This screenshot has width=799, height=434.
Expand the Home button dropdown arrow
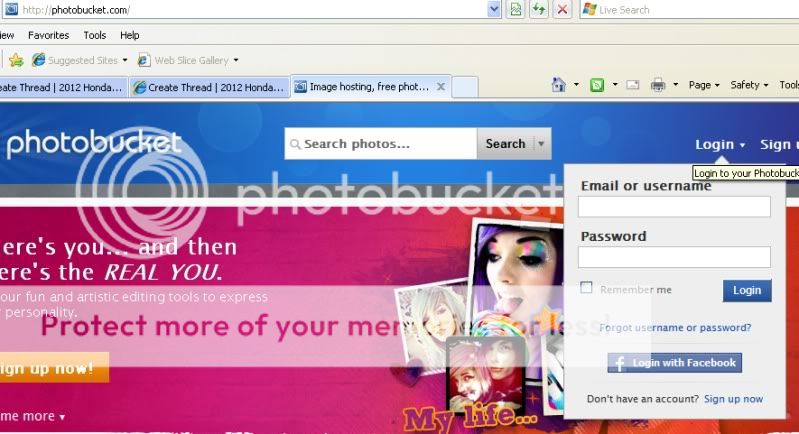(576, 85)
